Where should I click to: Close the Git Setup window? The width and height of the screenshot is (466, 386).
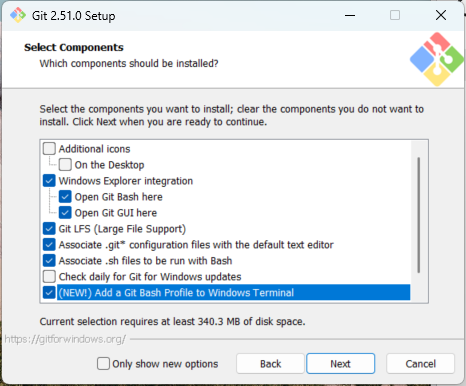[441, 15]
